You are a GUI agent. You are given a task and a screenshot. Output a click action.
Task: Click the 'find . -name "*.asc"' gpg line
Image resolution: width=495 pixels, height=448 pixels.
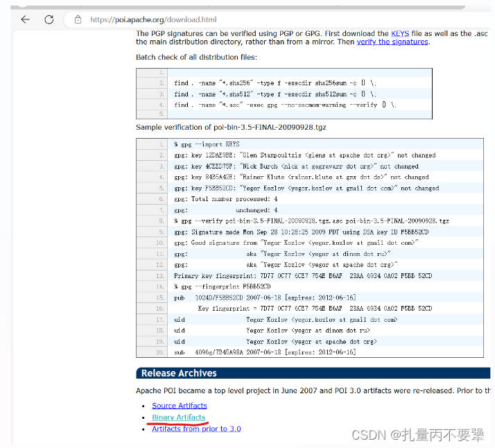pyautogui.click(x=285, y=105)
